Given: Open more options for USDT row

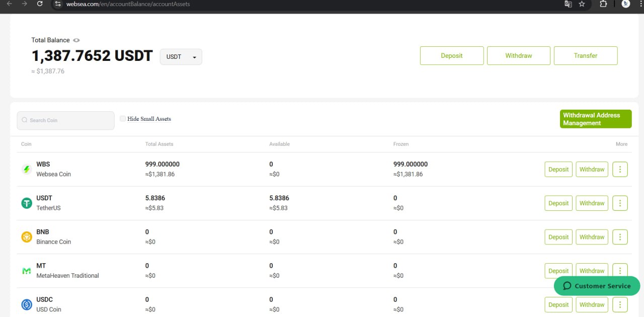Looking at the screenshot, I should [620, 203].
